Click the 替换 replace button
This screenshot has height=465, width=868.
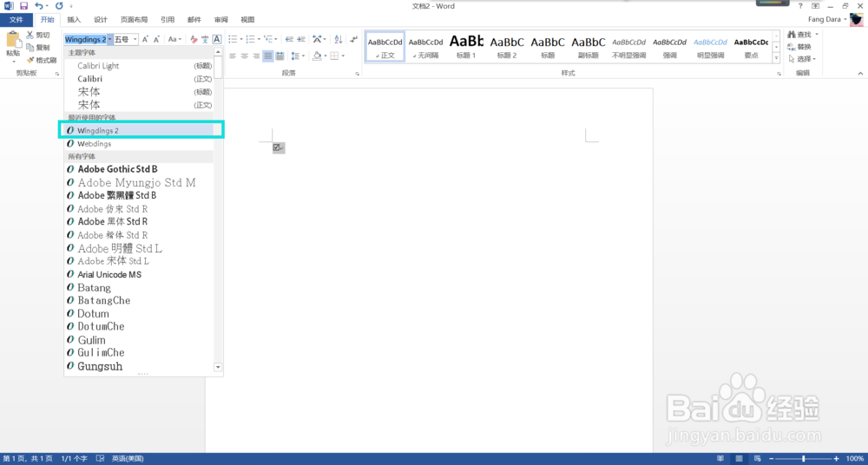point(799,47)
